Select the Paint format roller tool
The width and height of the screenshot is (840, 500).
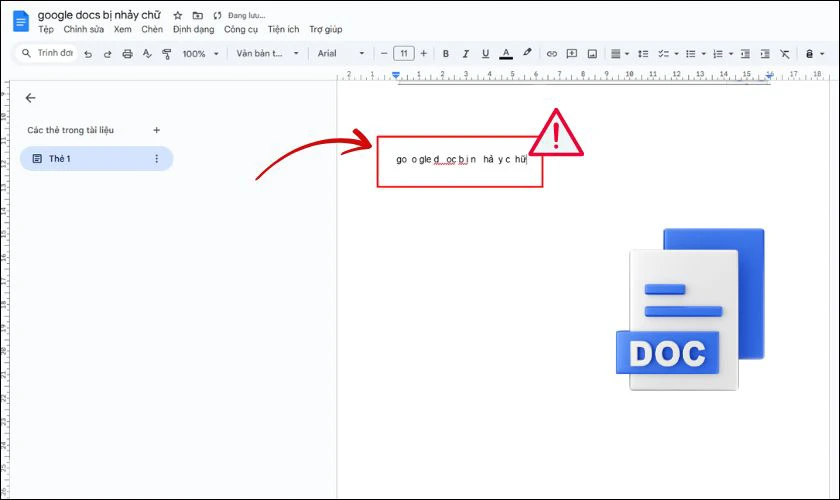[167, 54]
